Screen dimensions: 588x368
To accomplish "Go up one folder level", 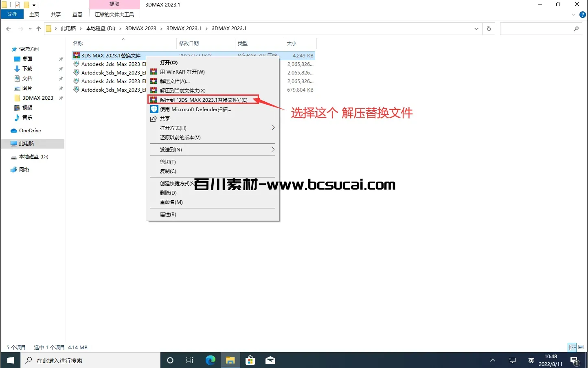I will (x=39, y=28).
